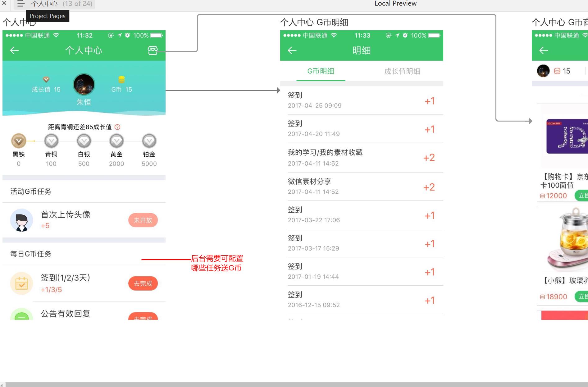The image size is (588, 387).
Task: Click the 公告有效回复 task title
Action: pyautogui.click(x=66, y=314)
